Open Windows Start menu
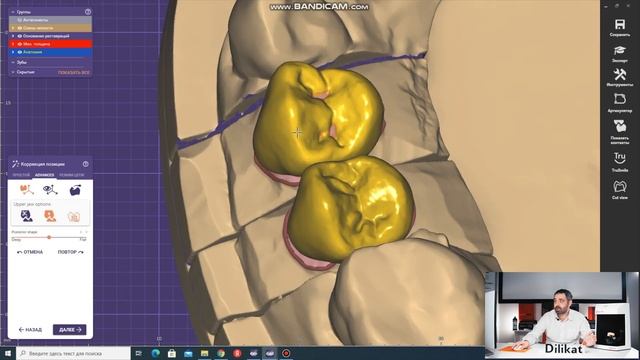Screen dimensions: 640x360 [x=8, y=353]
